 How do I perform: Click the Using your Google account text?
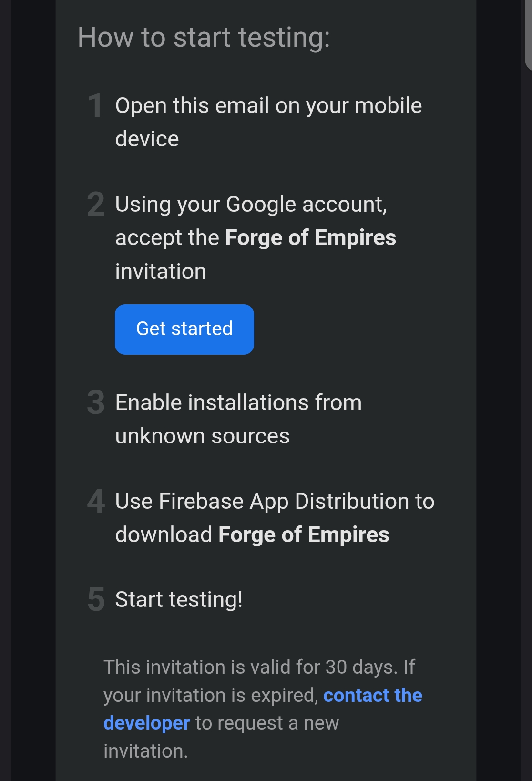(x=251, y=205)
